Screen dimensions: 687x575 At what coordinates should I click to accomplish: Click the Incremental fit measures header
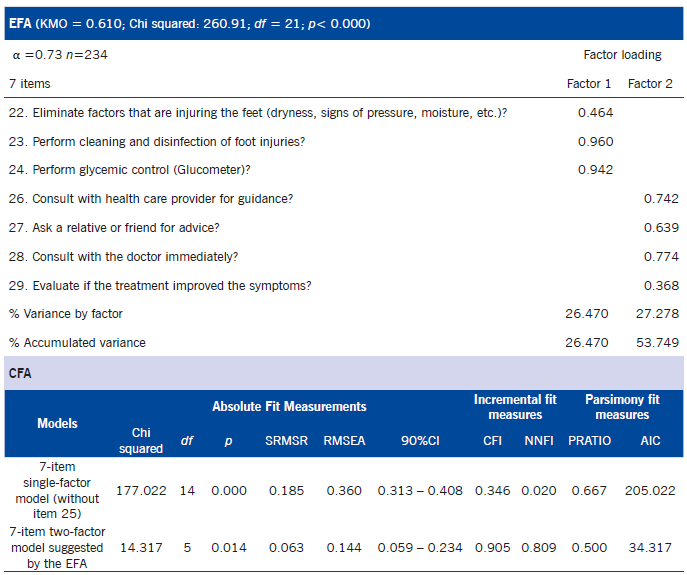pyautogui.click(x=515, y=407)
